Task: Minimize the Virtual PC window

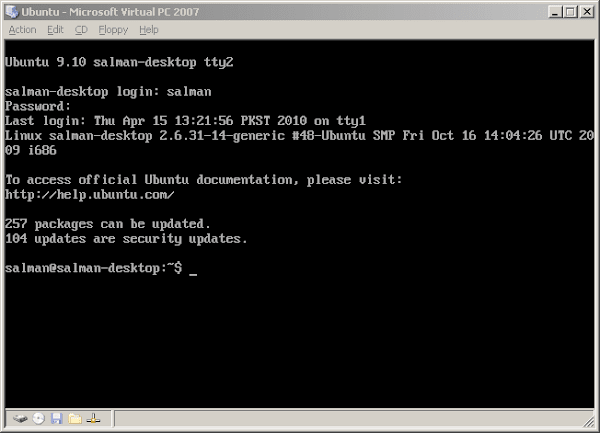Action: 555,12
